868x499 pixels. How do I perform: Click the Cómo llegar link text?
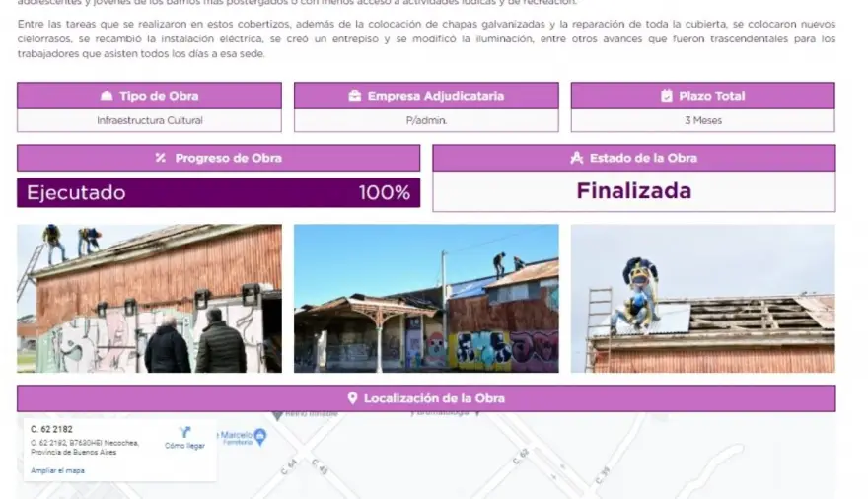click(184, 446)
